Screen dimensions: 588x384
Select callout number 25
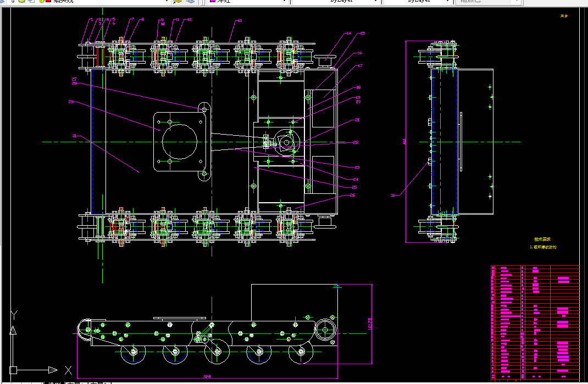[x=354, y=187]
